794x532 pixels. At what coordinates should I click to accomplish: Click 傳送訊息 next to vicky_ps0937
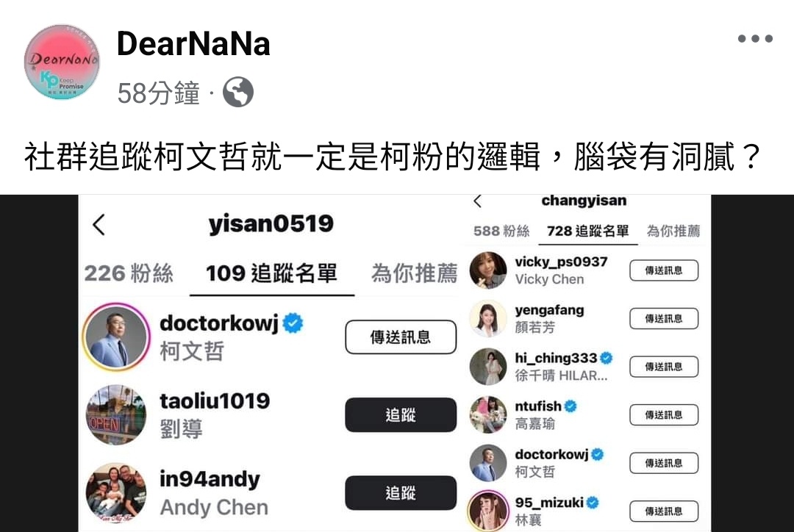click(664, 270)
